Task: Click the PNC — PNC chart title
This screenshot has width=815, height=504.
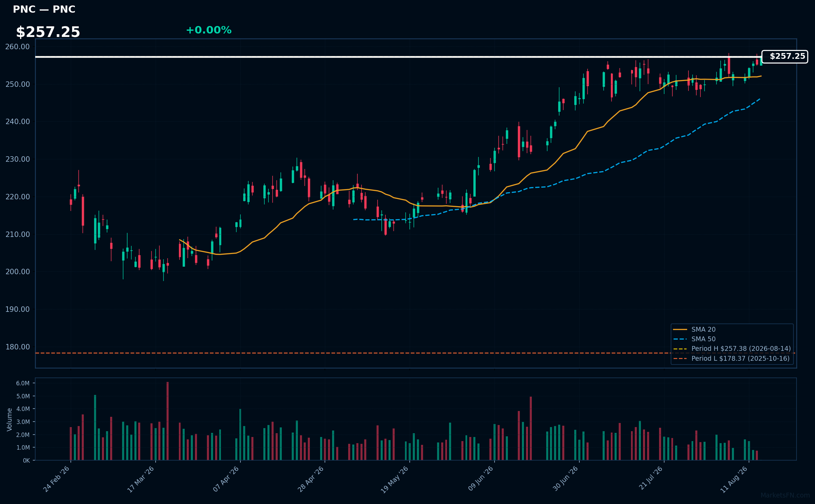Action: tap(44, 9)
